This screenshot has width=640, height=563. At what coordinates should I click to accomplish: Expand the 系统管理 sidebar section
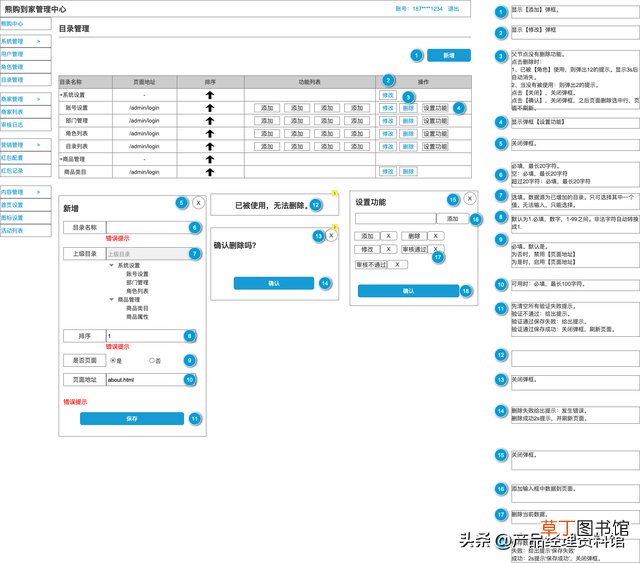point(38,41)
